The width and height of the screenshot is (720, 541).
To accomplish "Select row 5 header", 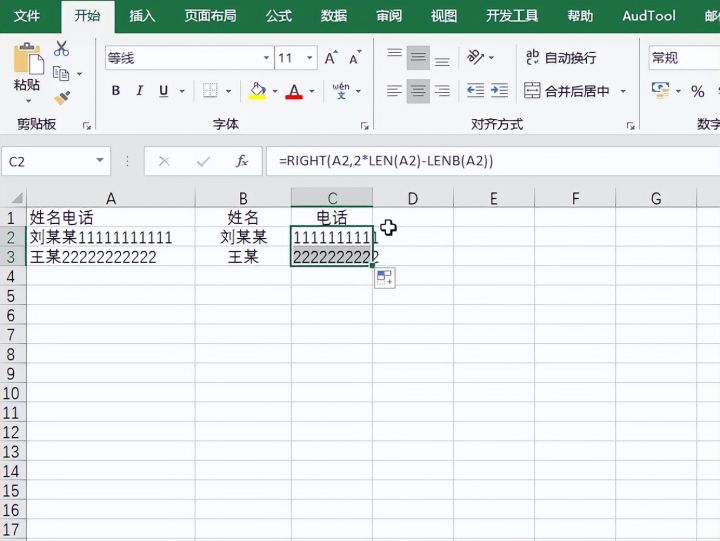I will [x=11, y=296].
